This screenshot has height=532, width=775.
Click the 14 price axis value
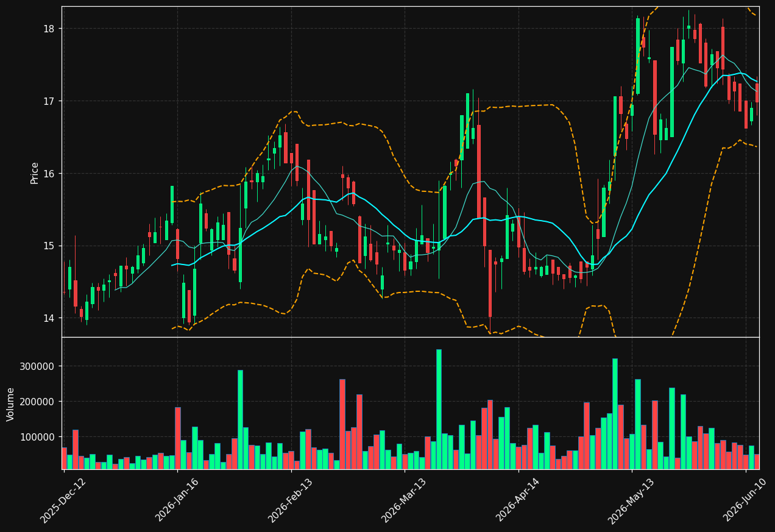point(49,318)
